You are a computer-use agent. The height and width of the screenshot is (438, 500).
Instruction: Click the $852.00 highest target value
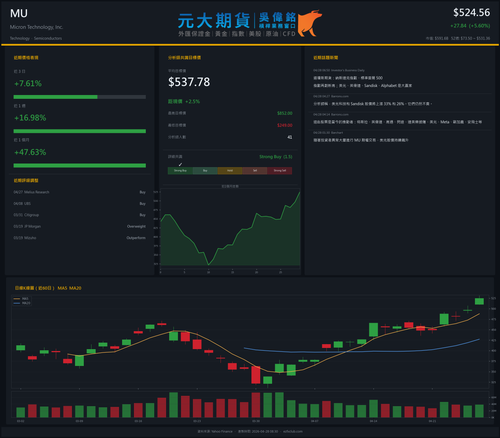click(285, 113)
